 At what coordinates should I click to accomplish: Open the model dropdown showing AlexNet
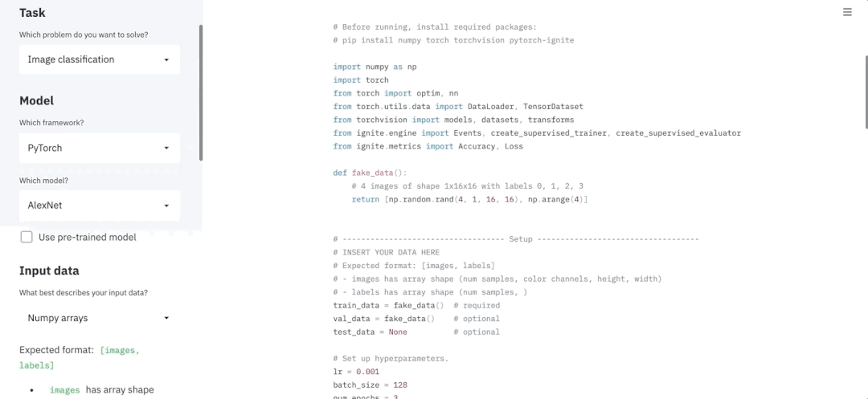[x=100, y=206]
